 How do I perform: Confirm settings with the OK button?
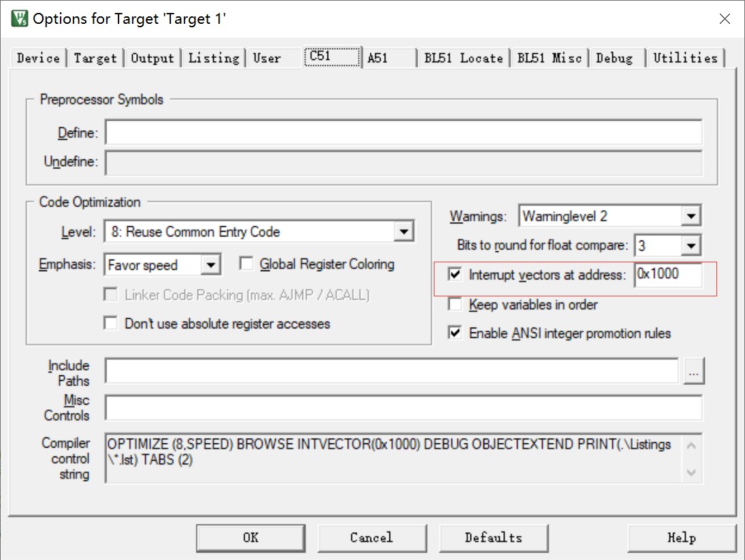(x=251, y=538)
